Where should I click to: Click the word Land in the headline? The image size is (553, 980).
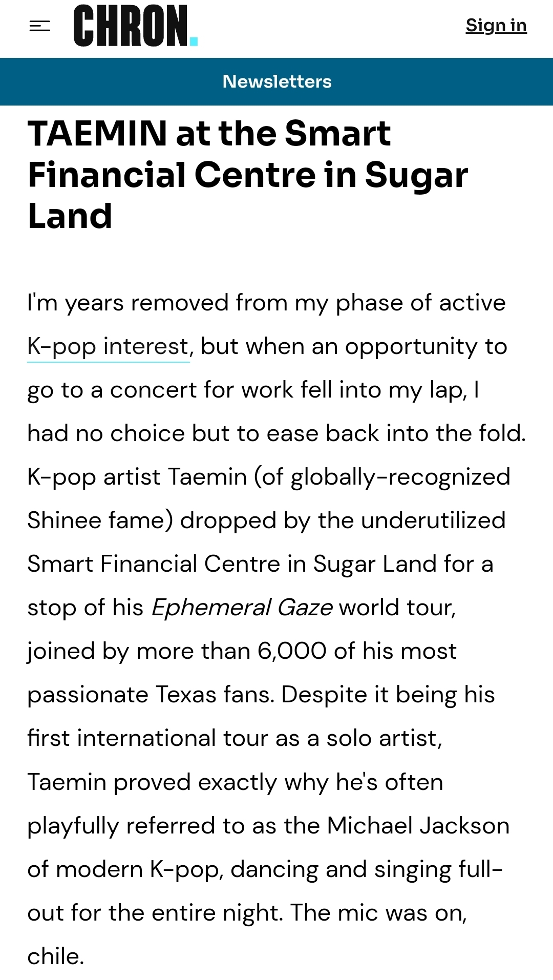tap(70, 216)
